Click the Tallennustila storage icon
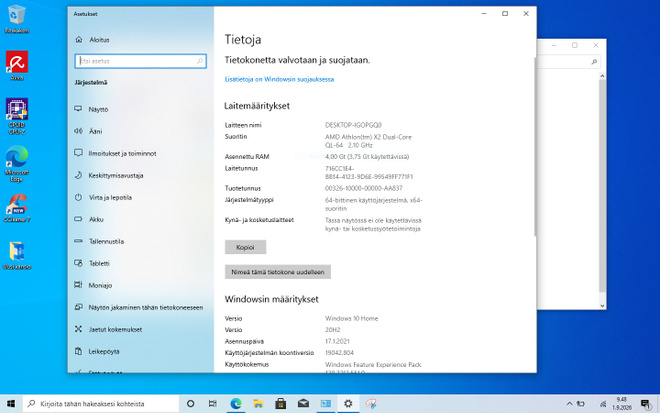660x413 pixels. 78,241
